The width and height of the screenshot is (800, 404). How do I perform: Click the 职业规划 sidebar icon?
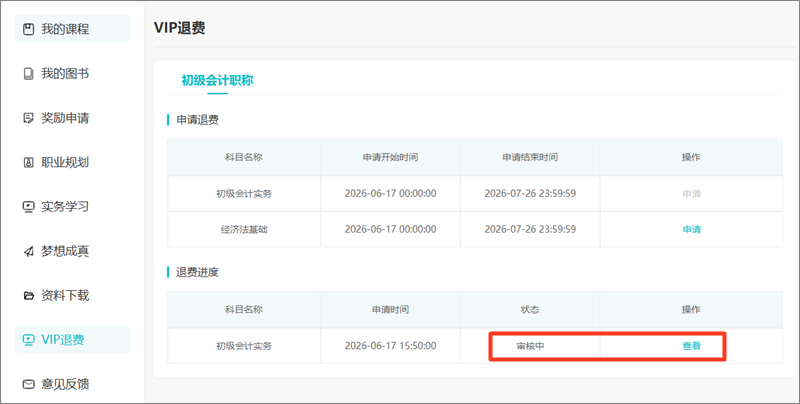click(x=29, y=162)
